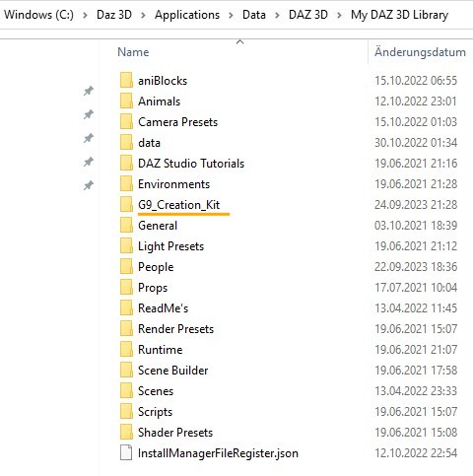
Task: Select the Scripts folder icon
Action: tap(126, 412)
